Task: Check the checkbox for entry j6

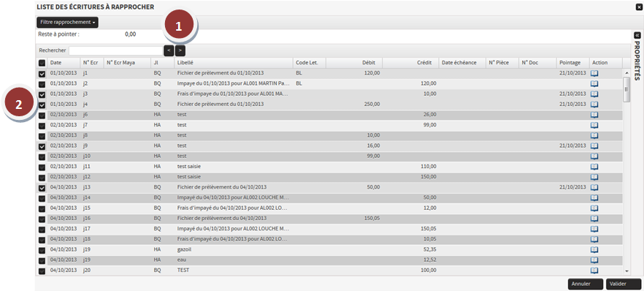Action: (42, 116)
